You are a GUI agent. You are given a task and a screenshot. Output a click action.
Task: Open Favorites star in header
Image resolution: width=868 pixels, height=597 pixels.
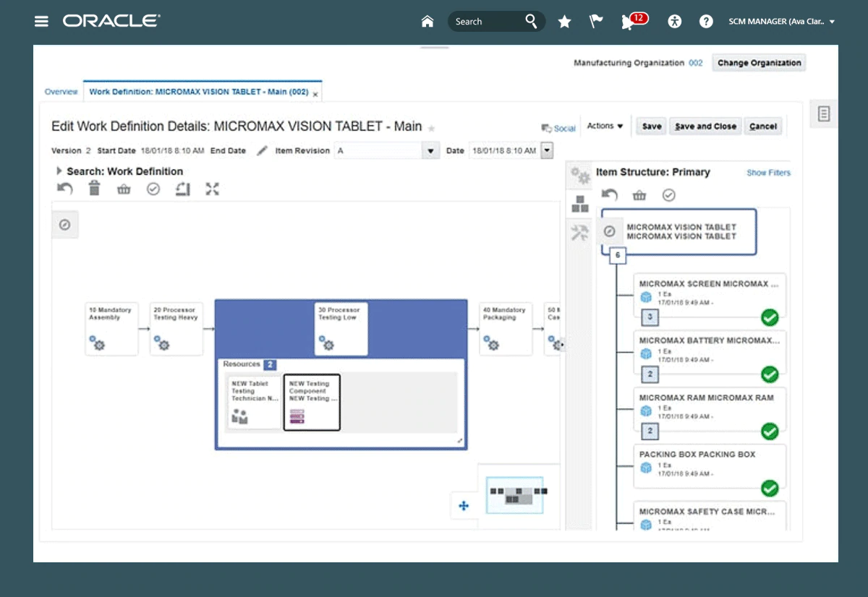click(x=564, y=22)
